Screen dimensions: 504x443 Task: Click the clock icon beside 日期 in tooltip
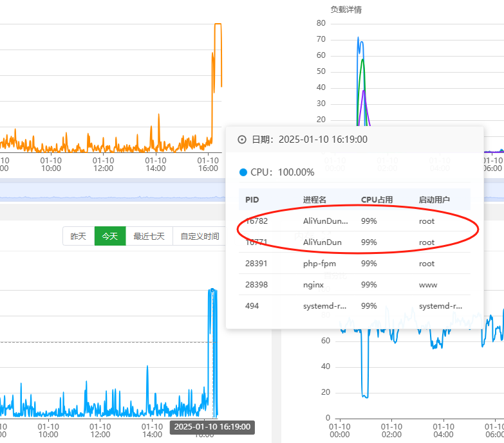(x=242, y=140)
